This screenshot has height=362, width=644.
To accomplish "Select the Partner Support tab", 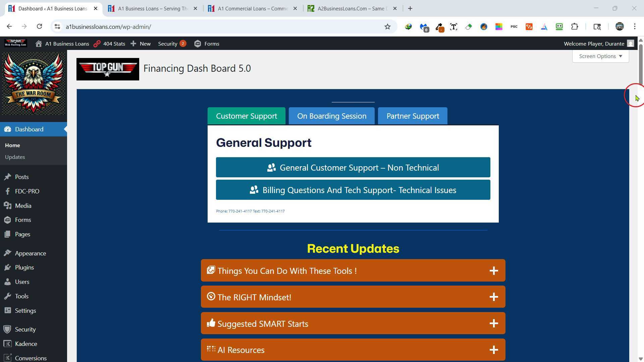I will pos(413,116).
